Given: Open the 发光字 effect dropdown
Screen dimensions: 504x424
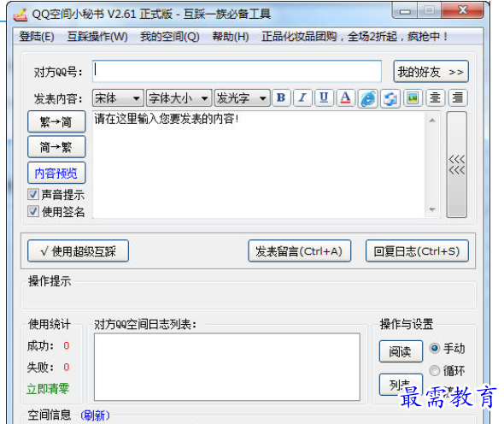Looking at the screenshot, I should coord(242,98).
